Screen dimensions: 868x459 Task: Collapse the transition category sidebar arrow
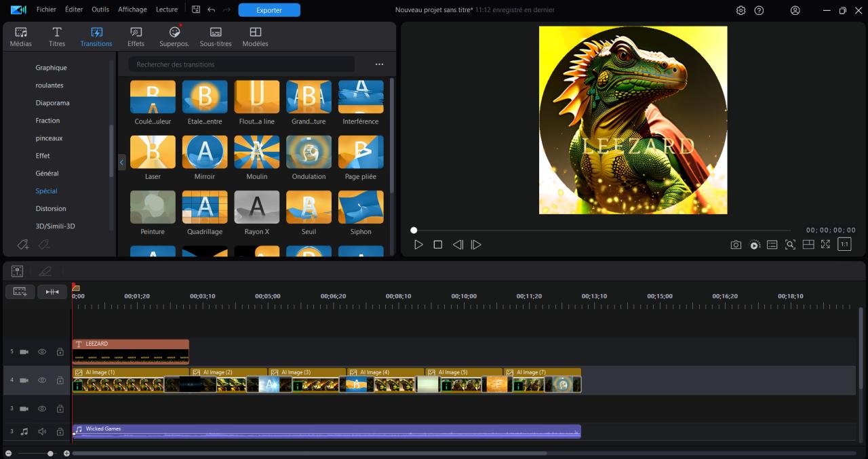122,163
